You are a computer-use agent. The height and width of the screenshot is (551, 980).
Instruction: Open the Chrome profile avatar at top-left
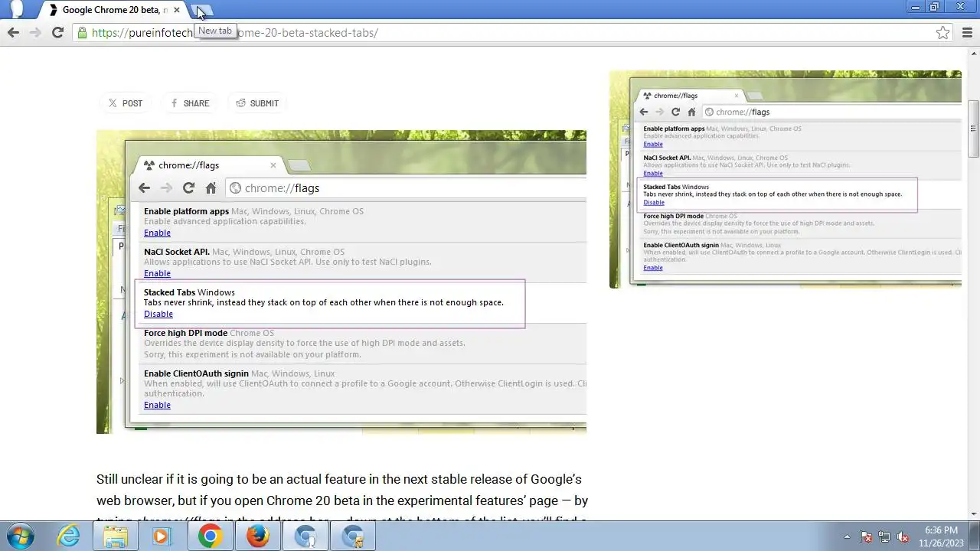click(x=16, y=9)
